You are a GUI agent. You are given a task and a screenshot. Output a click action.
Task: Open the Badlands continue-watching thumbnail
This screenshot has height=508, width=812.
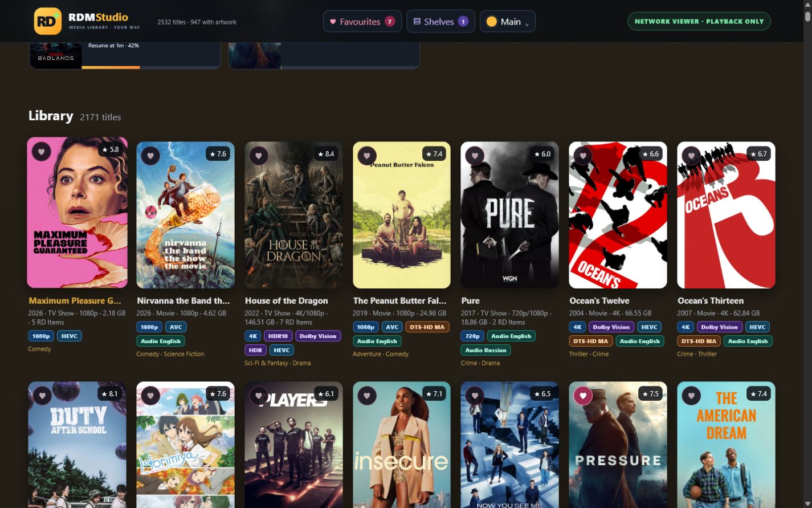(x=56, y=55)
